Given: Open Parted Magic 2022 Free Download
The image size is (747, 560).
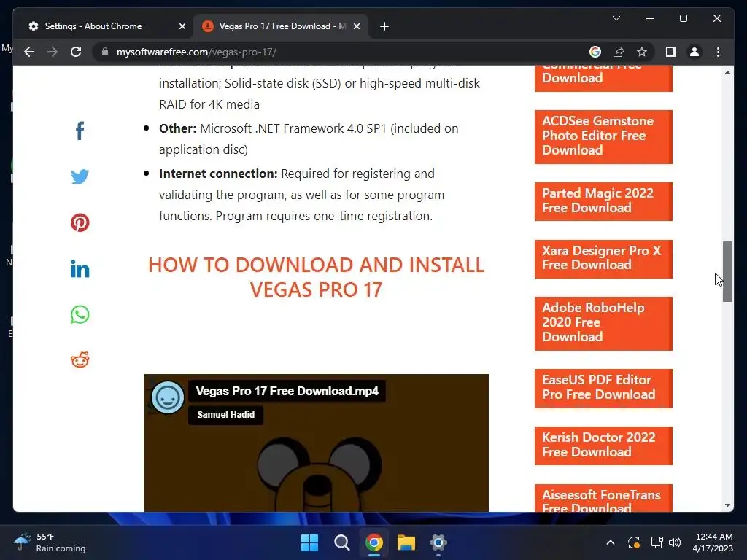Looking at the screenshot, I should click(603, 201).
